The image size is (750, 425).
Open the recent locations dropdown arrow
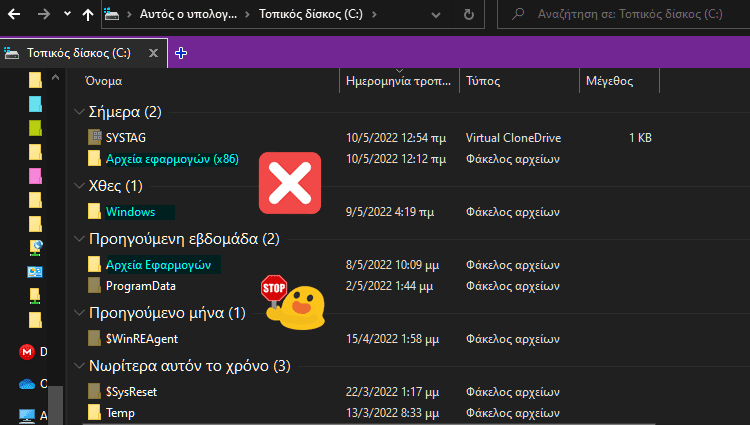point(67,14)
